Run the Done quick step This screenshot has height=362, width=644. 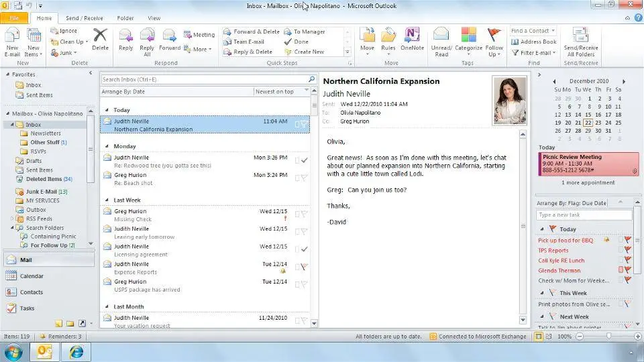coord(297,42)
